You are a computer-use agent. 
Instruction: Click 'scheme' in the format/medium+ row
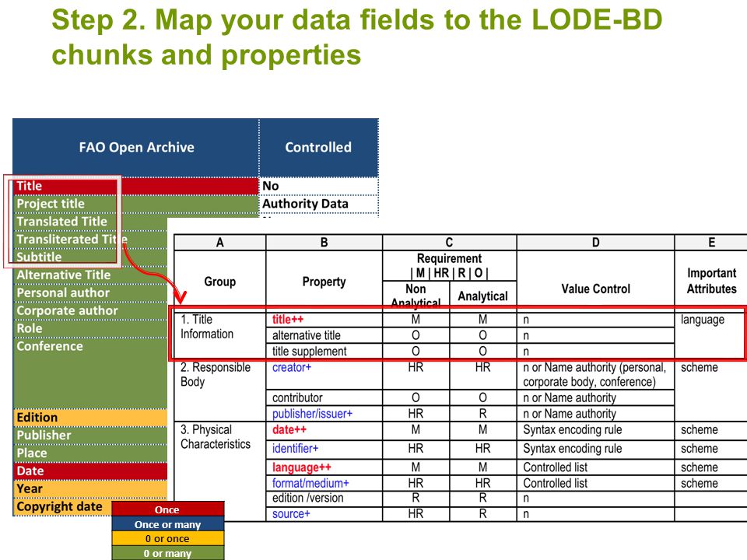pos(699,483)
